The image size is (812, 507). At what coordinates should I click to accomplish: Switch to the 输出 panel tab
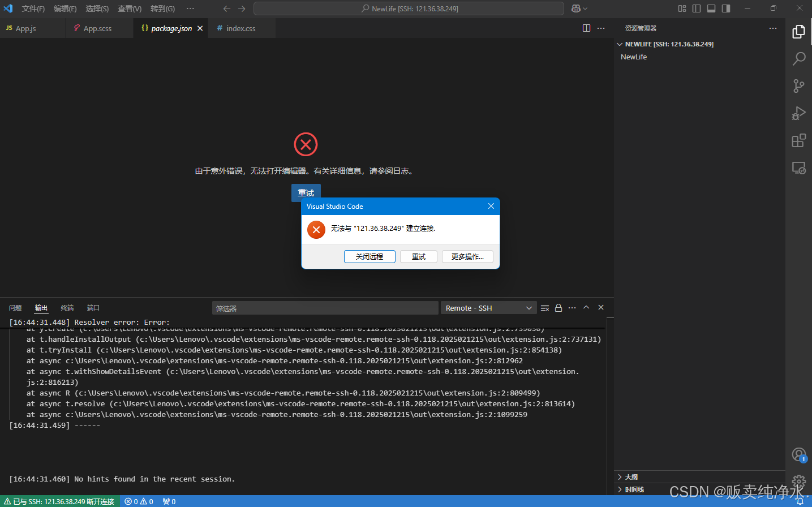click(41, 308)
